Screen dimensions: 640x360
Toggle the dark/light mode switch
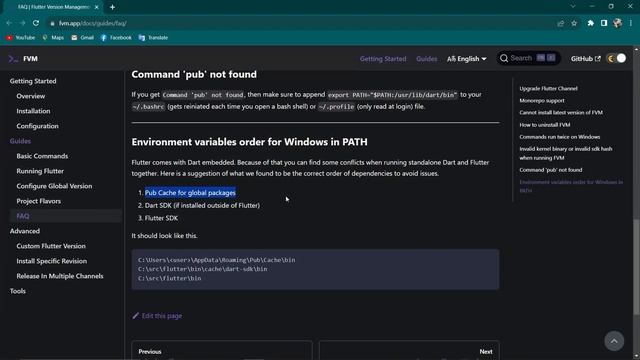(x=616, y=58)
